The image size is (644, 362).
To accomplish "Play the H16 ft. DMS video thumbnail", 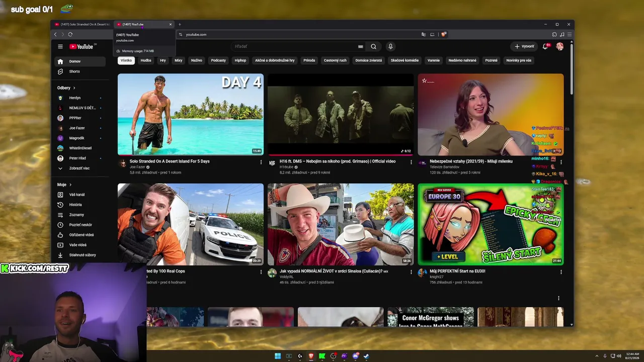I will (341, 115).
